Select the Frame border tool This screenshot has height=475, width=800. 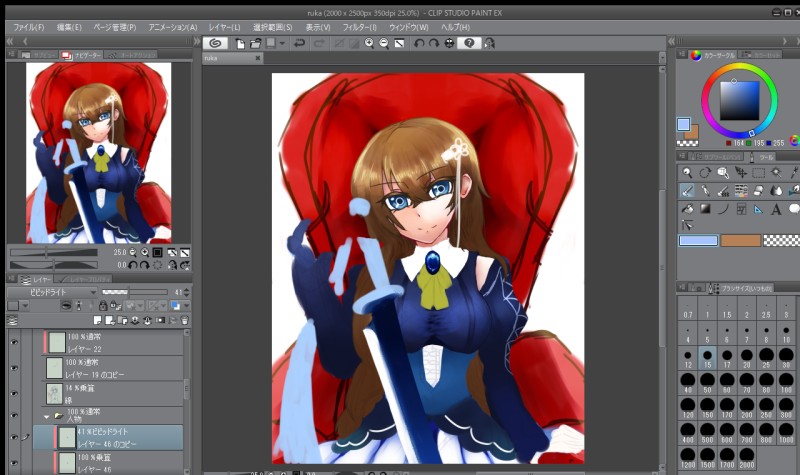click(741, 209)
